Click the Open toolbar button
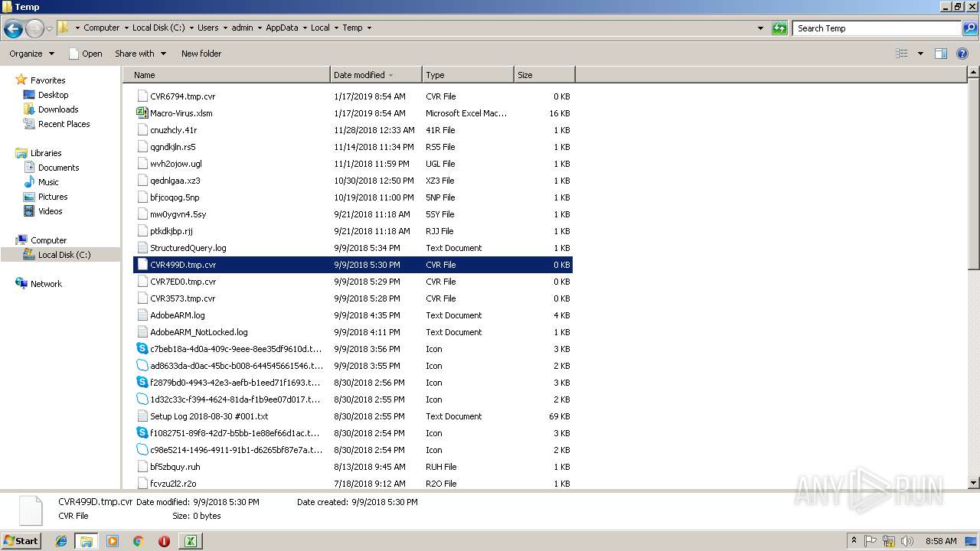 [85, 54]
